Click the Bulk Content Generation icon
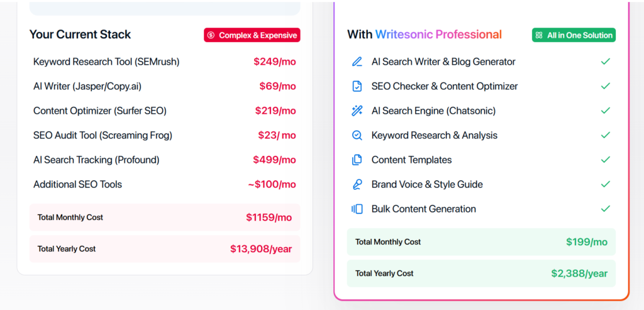The width and height of the screenshot is (644, 310). tap(357, 209)
